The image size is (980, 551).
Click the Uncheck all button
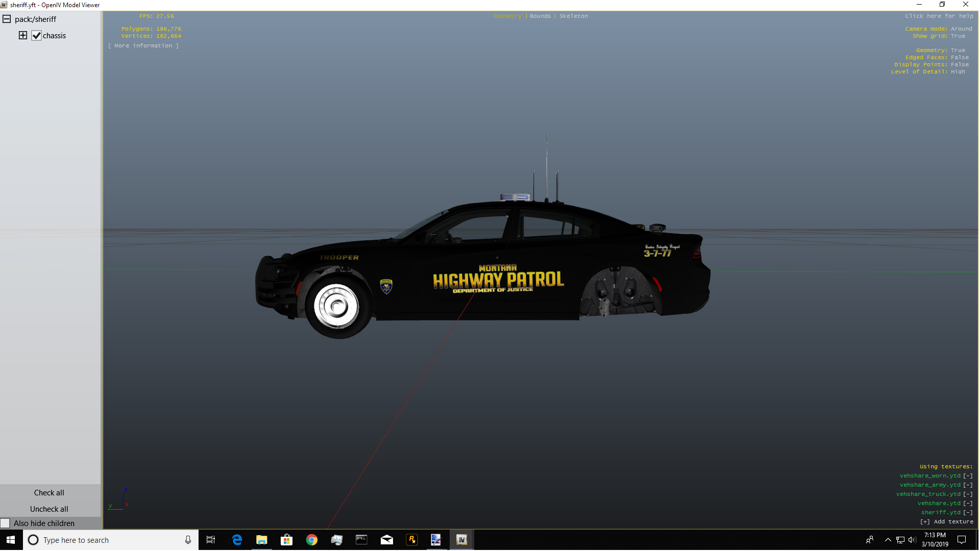(49, 509)
